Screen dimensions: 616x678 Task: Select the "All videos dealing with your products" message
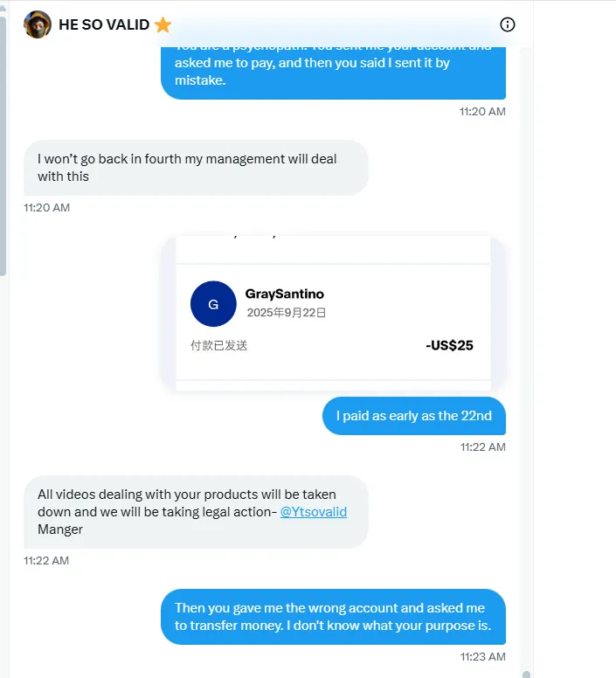pyautogui.click(x=196, y=511)
